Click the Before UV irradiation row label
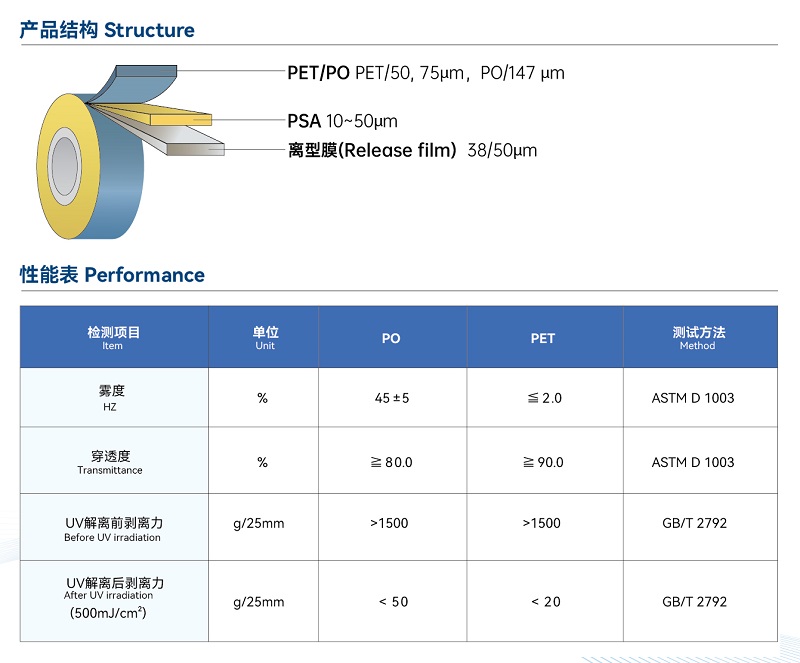Viewport: 800px width, 663px height. click(x=112, y=528)
